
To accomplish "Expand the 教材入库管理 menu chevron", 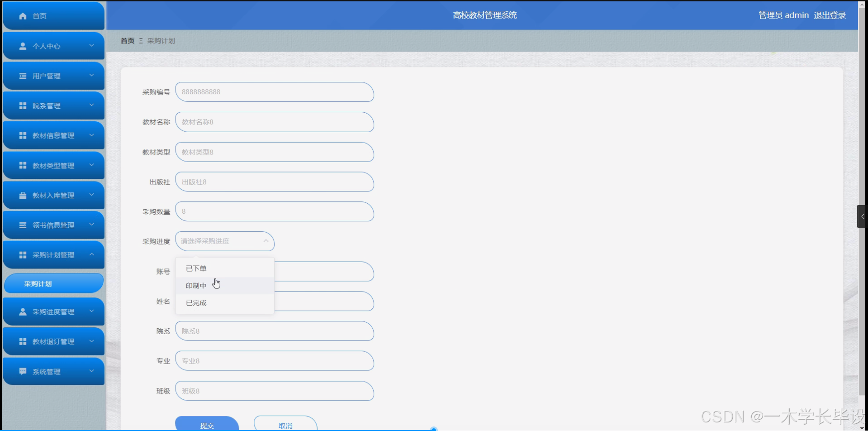I will pyautogui.click(x=92, y=195).
